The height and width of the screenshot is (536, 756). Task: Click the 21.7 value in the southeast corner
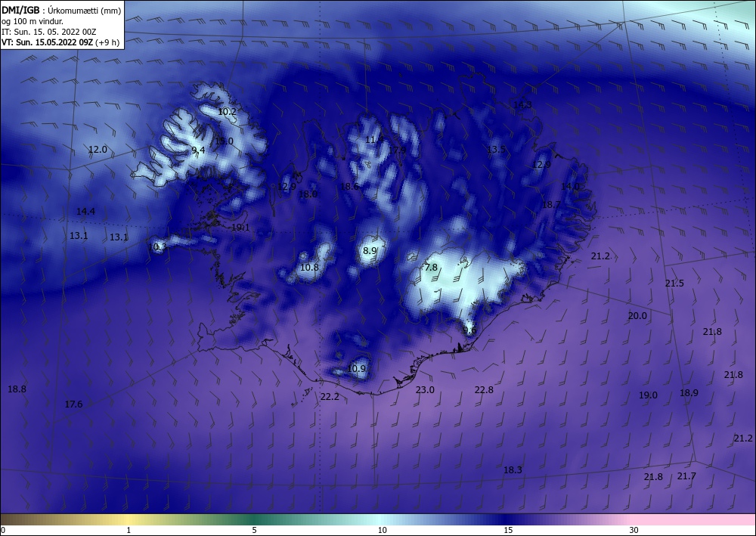tap(686, 476)
